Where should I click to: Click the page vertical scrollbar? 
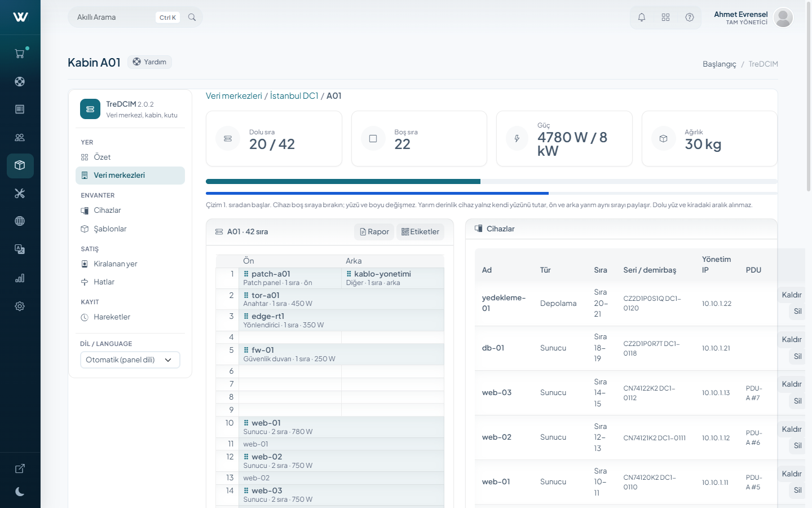(809, 96)
